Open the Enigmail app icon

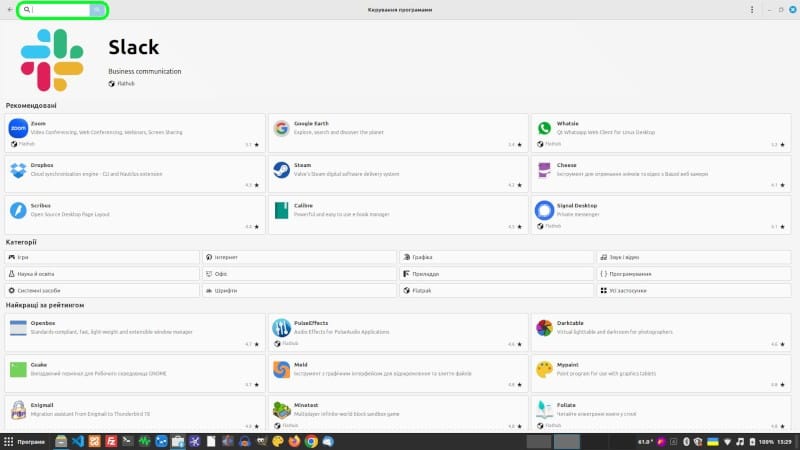(x=18, y=410)
